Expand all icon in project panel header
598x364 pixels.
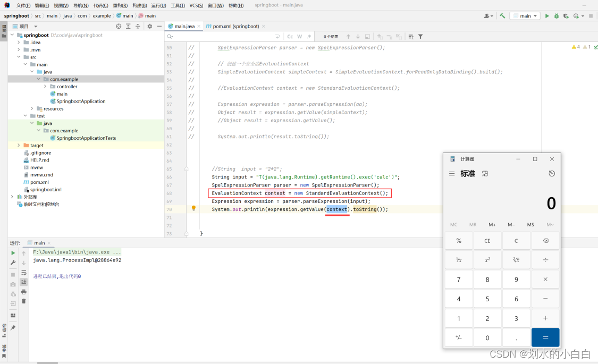point(128,26)
